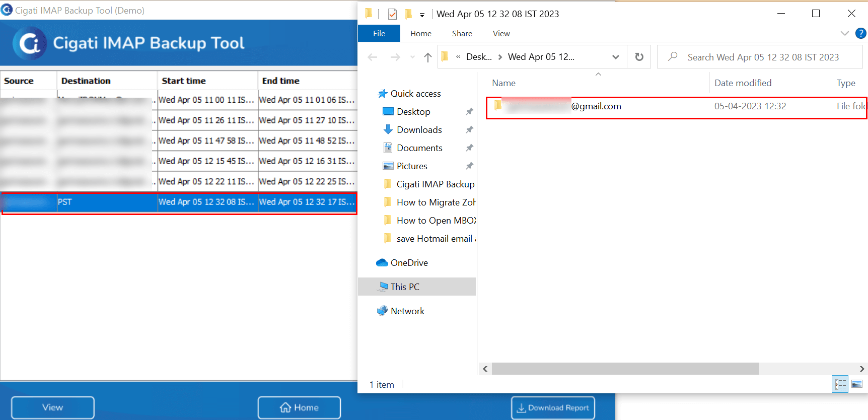Go up one folder level arrow

tap(428, 57)
